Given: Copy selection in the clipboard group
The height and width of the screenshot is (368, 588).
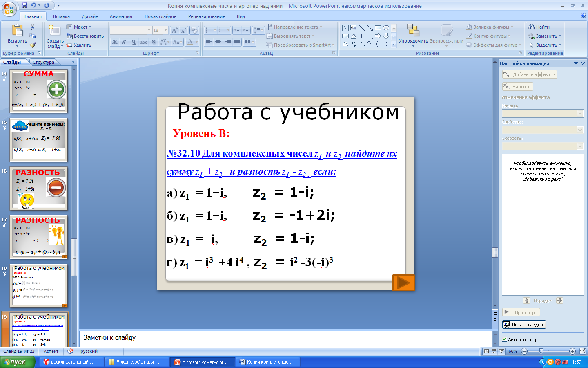Looking at the screenshot, I should pyautogui.click(x=33, y=36).
